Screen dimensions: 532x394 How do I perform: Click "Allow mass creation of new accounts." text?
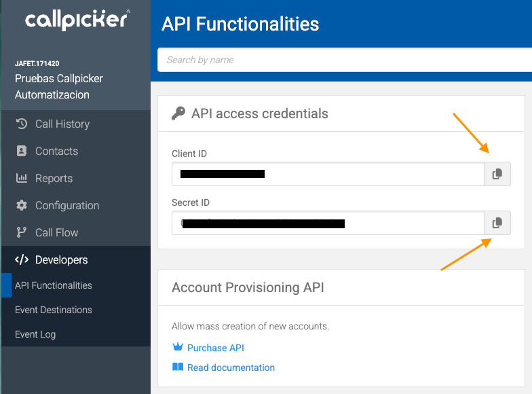250,326
